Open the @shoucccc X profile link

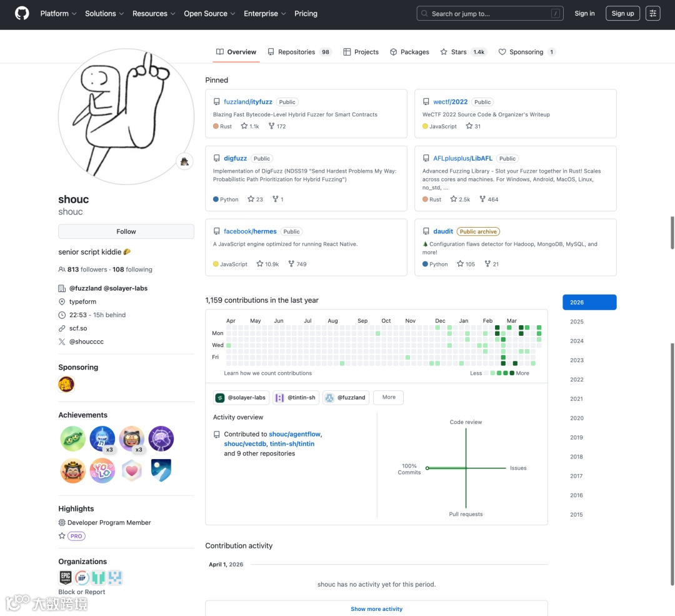(86, 341)
